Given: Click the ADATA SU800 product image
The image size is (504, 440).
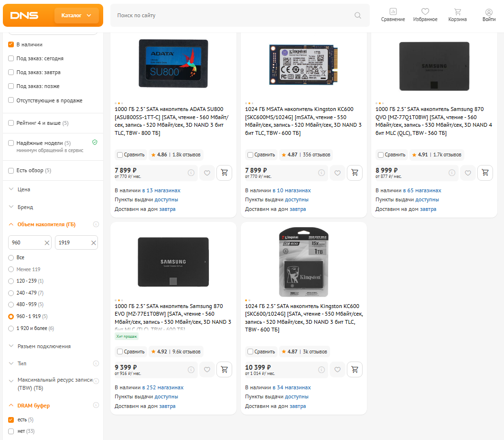Looking at the screenshot, I should click(173, 64).
